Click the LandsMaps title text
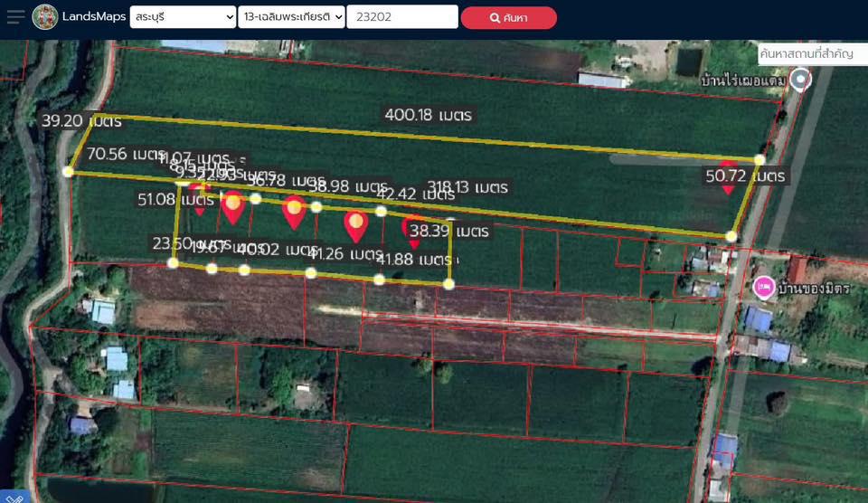 (x=94, y=16)
